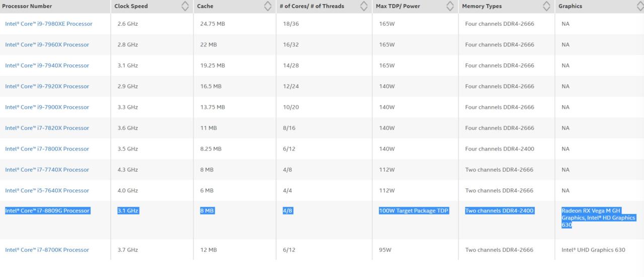Open the Intel Core i7-8700K Processor link

(x=47, y=250)
